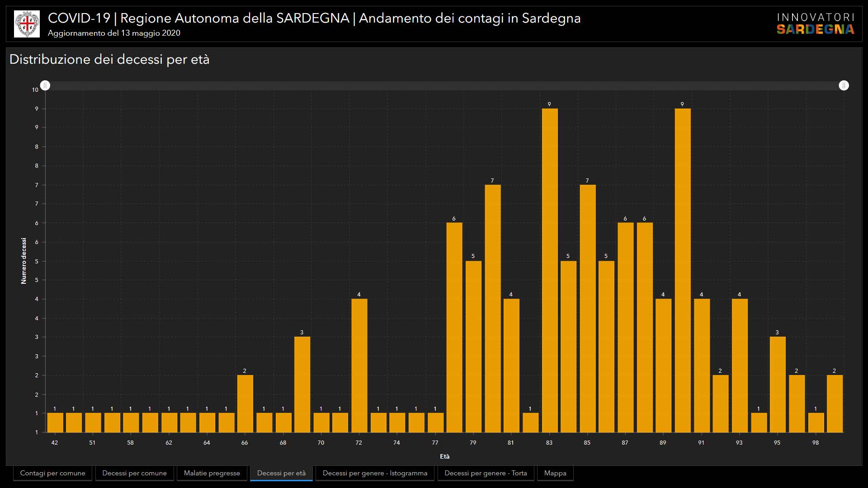Select the Decessi per età tab
Viewport: 868px width, 488px height.
(x=281, y=473)
